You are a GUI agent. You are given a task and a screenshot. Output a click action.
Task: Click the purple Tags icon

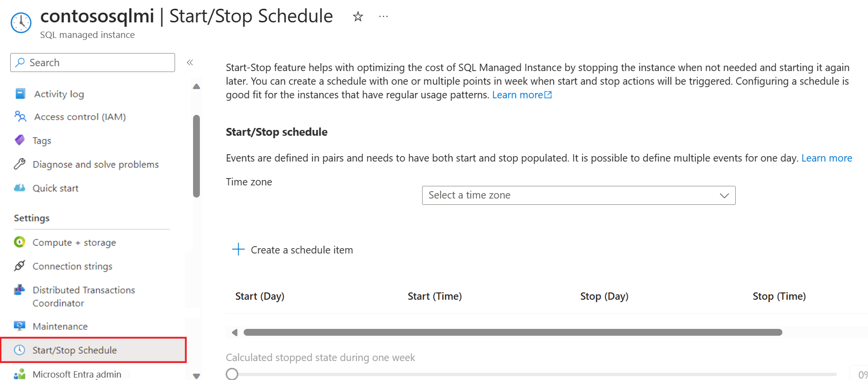click(19, 140)
